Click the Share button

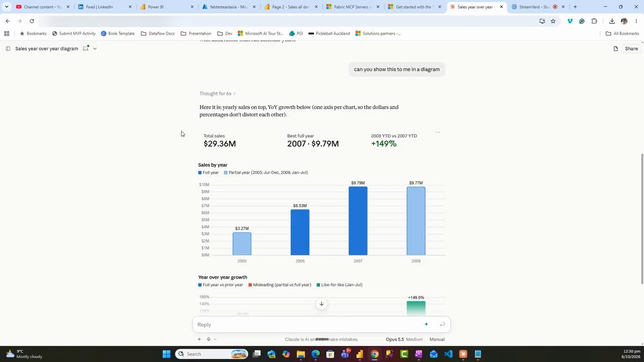631,49
